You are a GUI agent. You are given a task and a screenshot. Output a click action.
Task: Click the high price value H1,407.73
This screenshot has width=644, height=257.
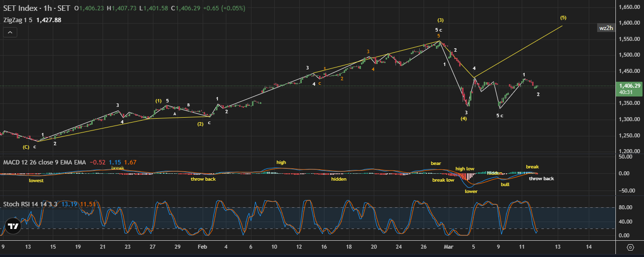[x=121, y=8]
